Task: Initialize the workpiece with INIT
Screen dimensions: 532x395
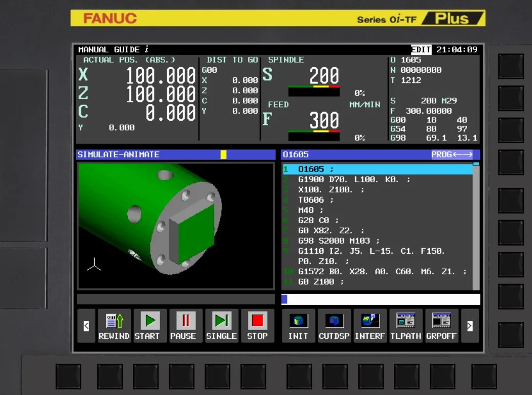Action: (299, 325)
